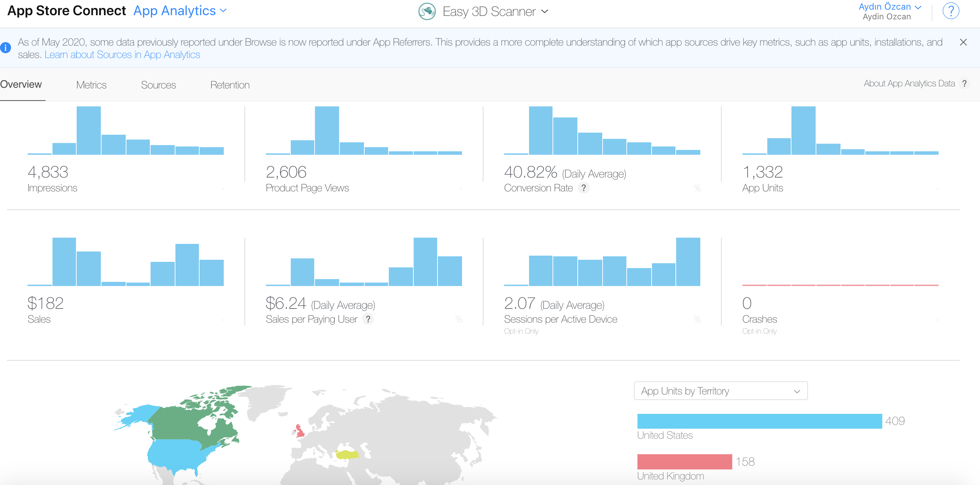Image resolution: width=980 pixels, height=485 pixels.
Task: Click the About App Analytics Data help icon
Action: point(964,83)
